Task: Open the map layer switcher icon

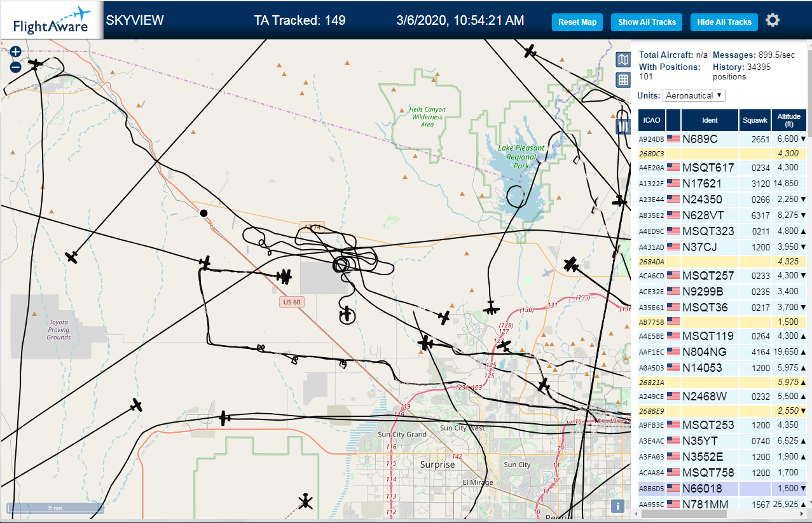Action: click(624, 60)
